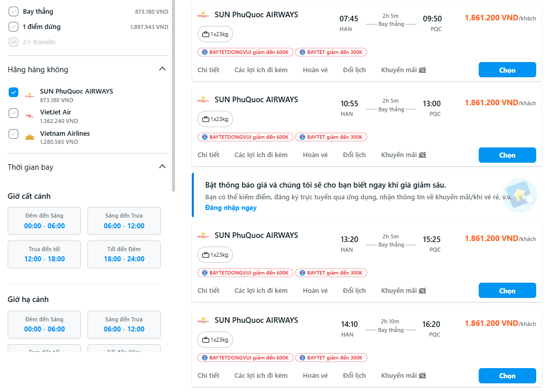The width and height of the screenshot is (554, 392).
Task: Collapse the Hãng hàng không section
Action: [x=162, y=69]
